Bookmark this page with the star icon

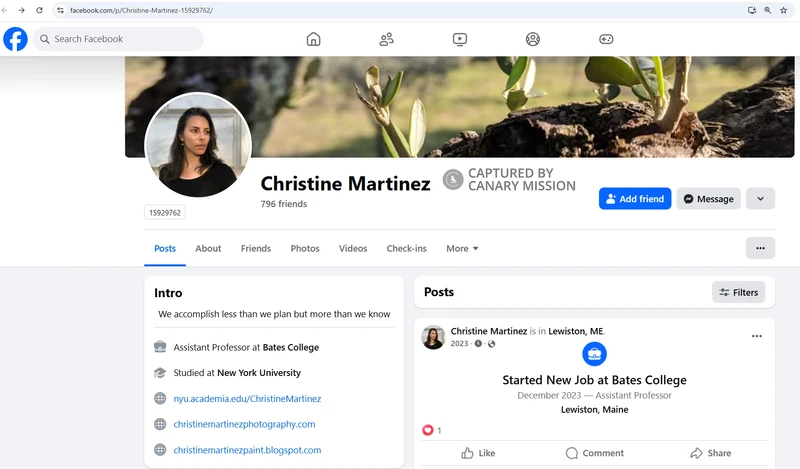(x=784, y=10)
